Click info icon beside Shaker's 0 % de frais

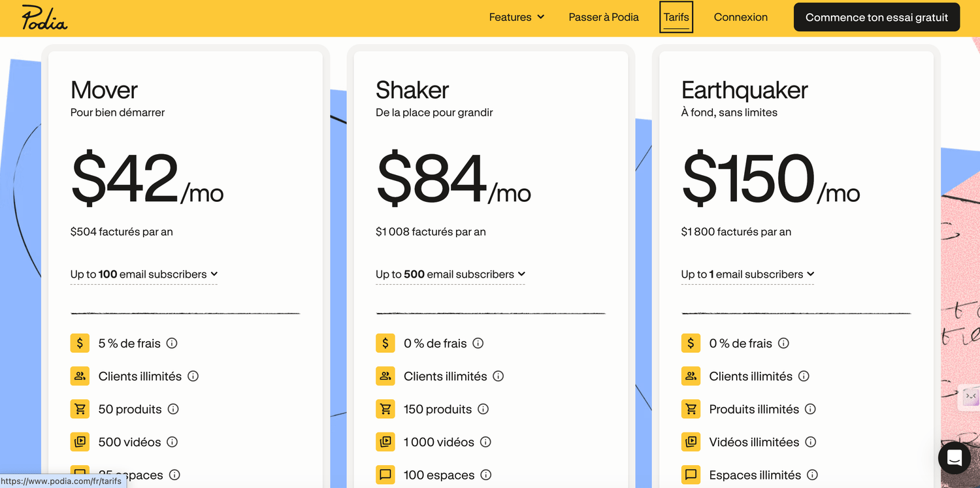pyautogui.click(x=478, y=343)
